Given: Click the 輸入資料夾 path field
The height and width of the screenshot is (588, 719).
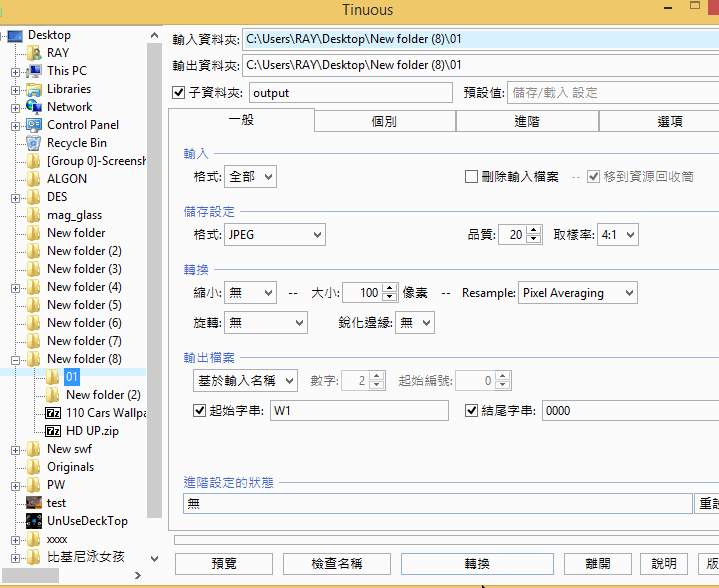Looking at the screenshot, I should 481,39.
